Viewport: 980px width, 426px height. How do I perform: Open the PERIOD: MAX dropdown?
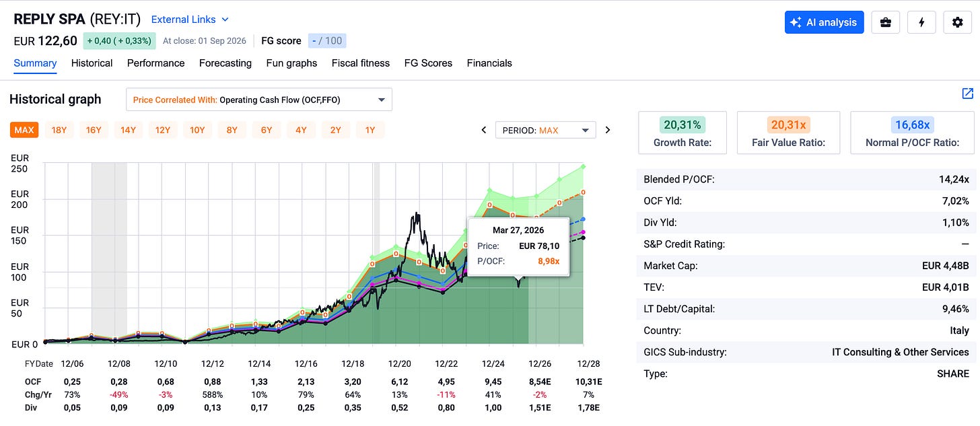[545, 130]
